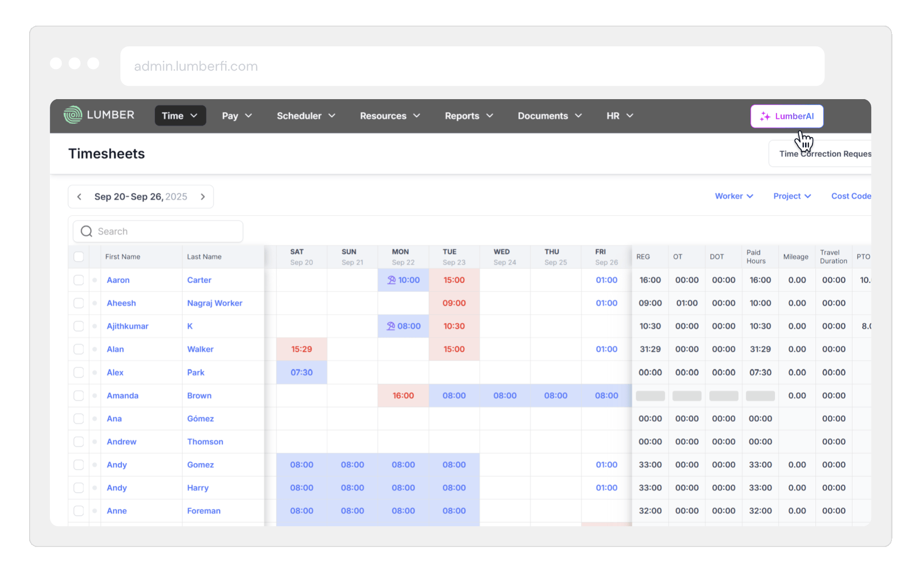Expand the Documents menu
This screenshot has height=580, width=924.
pyautogui.click(x=550, y=116)
